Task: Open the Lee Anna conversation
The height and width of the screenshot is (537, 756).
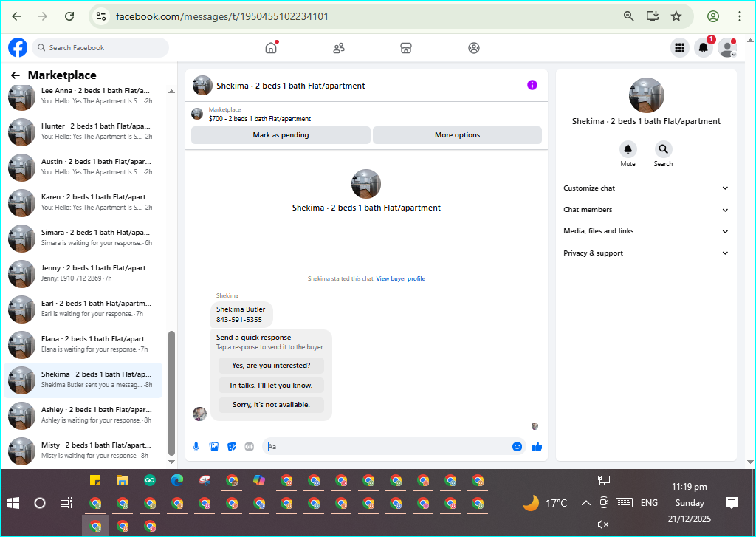Action: [x=83, y=97]
